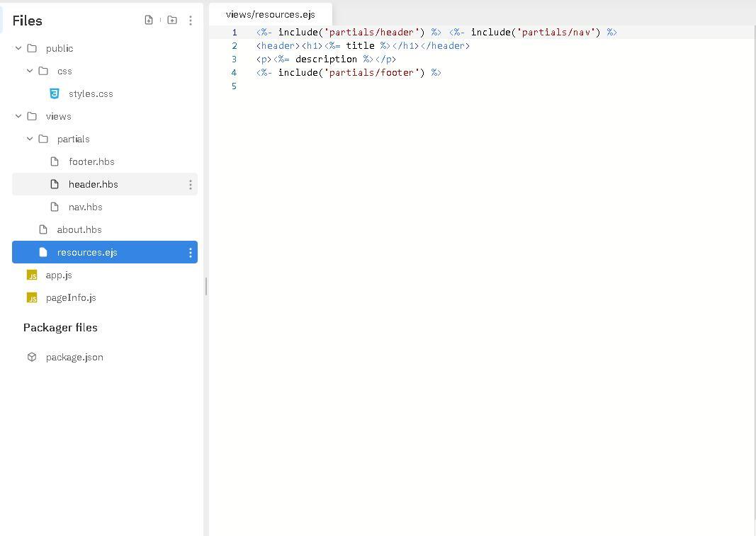Click the partials folder icon
Viewport: 756px width, 536px height.
tap(43, 139)
